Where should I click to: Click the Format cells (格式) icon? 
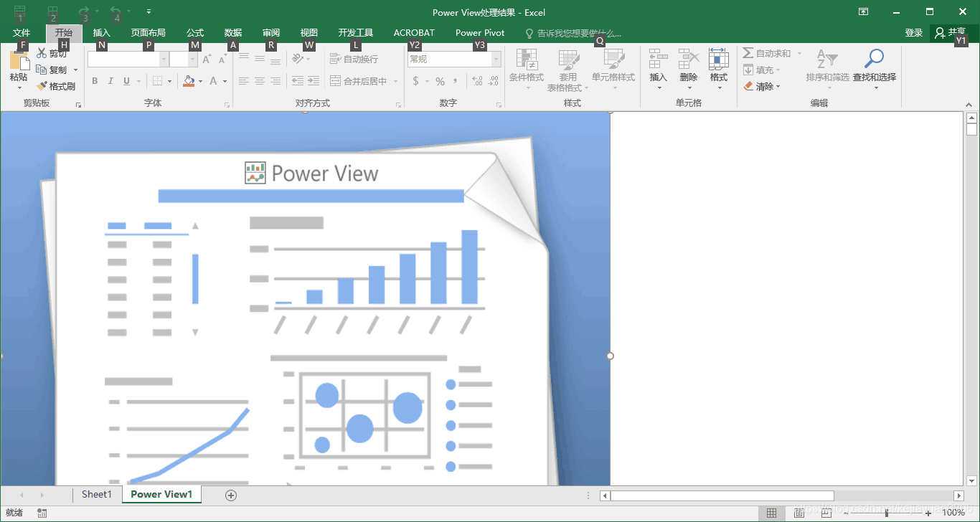(719, 60)
